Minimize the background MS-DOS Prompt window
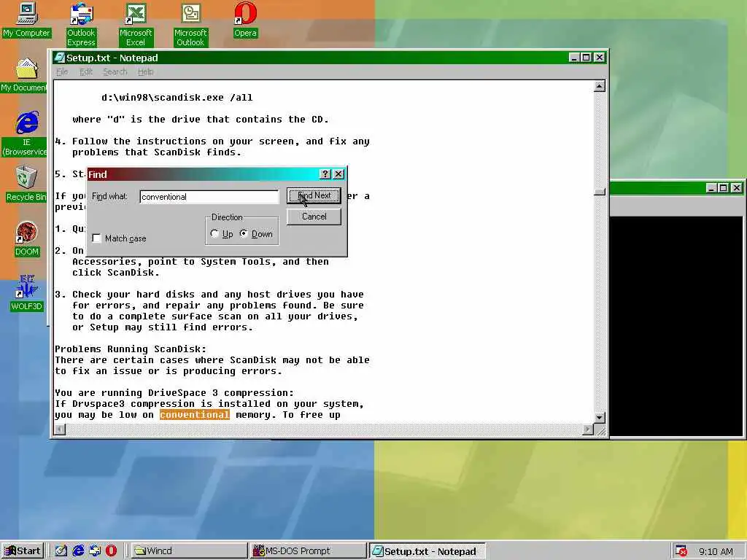747x560 pixels. pyautogui.click(x=711, y=188)
